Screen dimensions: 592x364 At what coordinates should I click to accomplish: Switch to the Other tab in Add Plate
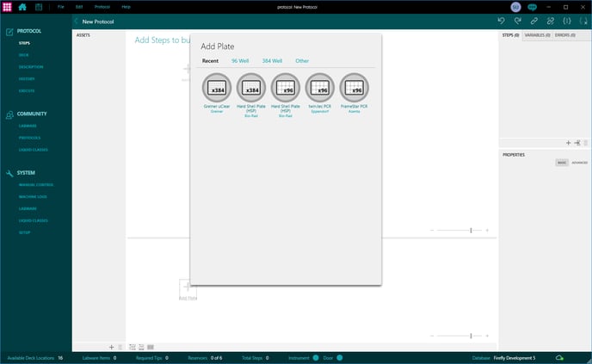pos(302,61)
